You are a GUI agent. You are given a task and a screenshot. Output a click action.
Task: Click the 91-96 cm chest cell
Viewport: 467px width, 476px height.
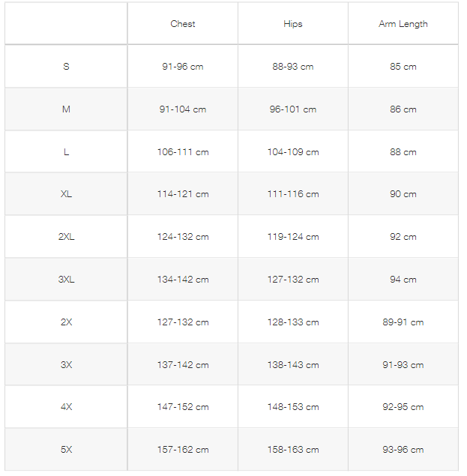coord(183,67)
